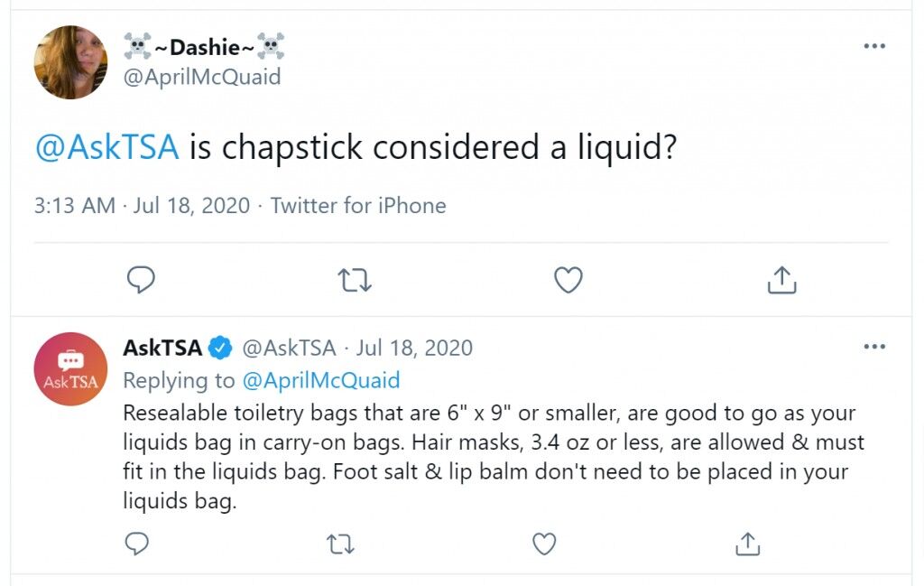The width and height of the screenshot is (924, 586).
Task: Open more options on Dashie's tweet
Action: click(x=874, y=46)
